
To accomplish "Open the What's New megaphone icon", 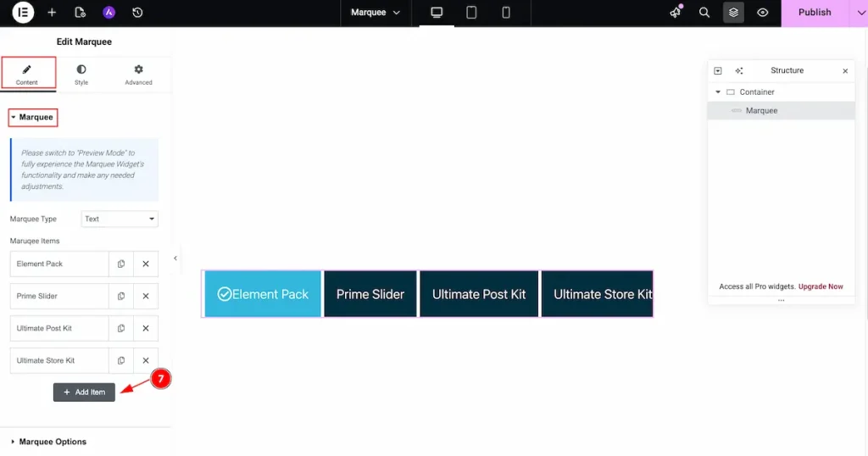I will point(676,12).
